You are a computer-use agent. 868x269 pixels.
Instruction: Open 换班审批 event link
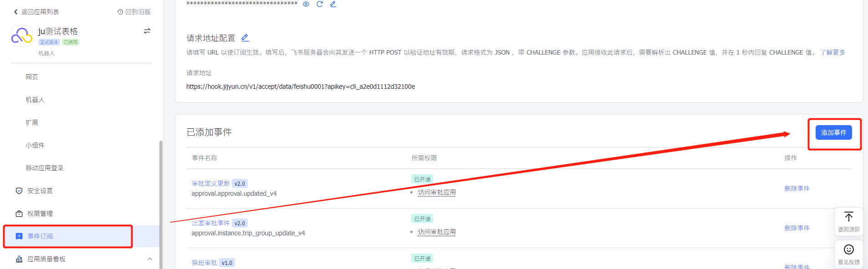click(x=204, y=263)
